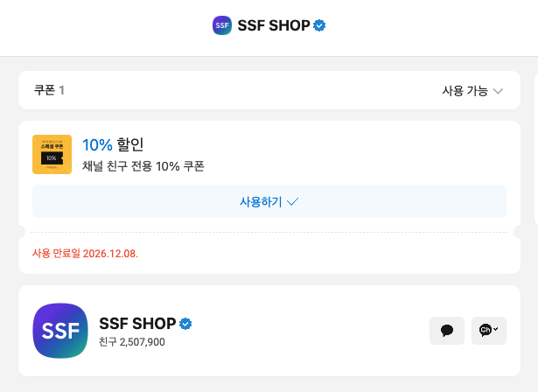The height and width of the screenshot is (392, 538).
Task: Click the Ch channel-added button
Action: tap(488, 331)
